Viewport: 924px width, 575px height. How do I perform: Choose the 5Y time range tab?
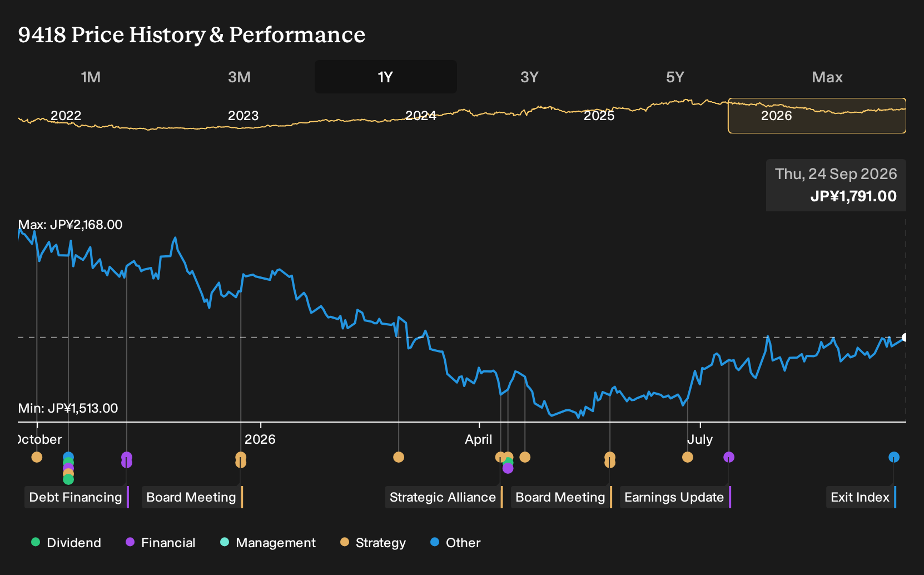tap(675, 77)
